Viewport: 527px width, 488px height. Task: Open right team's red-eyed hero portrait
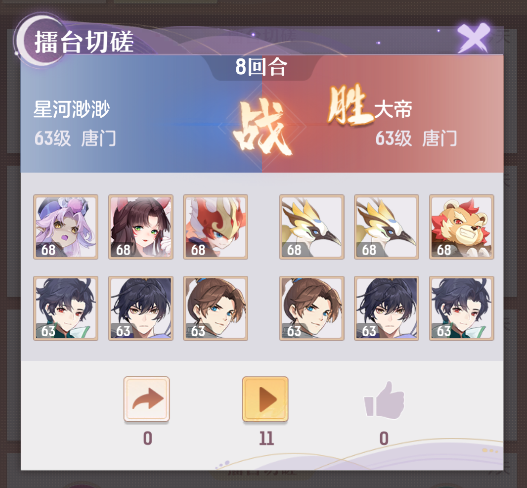(461, 309)
